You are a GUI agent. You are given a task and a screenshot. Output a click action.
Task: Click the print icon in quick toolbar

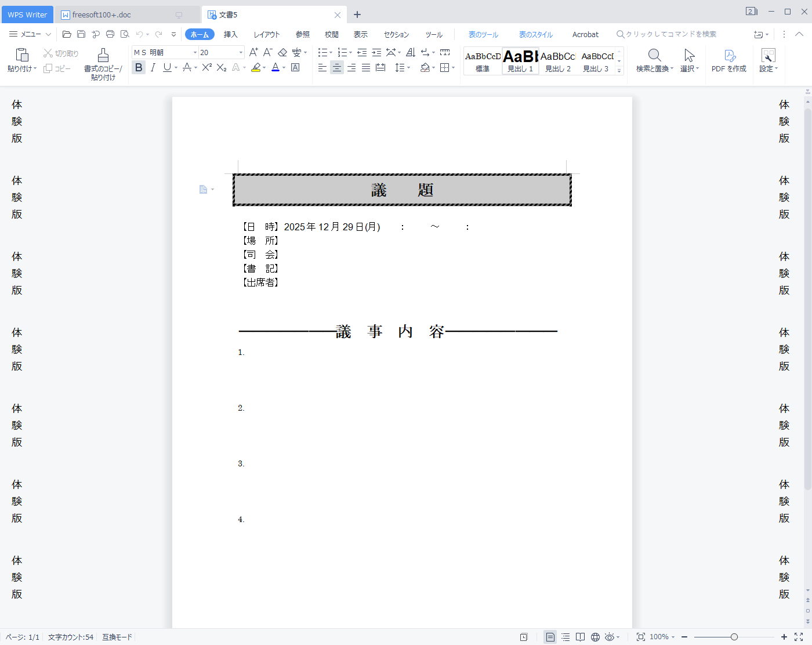[110, 34]
